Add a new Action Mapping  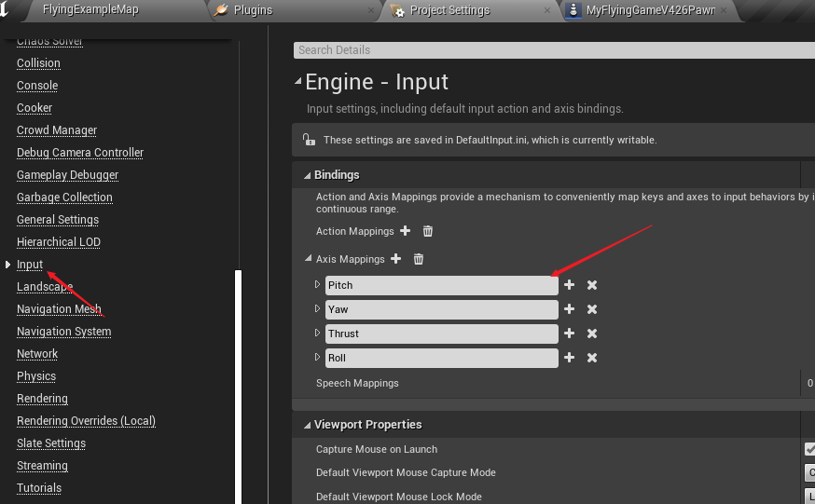click(x=406, y=231)
